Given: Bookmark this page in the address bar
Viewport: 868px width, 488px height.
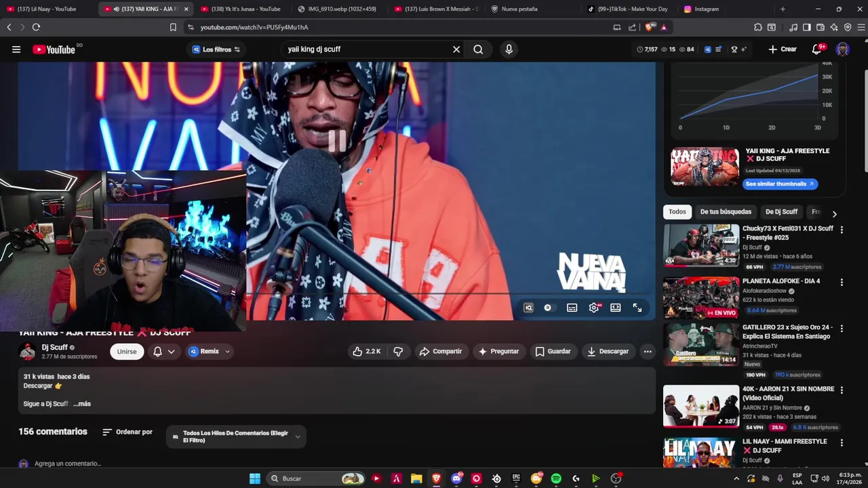Looking at the screenshot, I should click(x=173, y=27).
